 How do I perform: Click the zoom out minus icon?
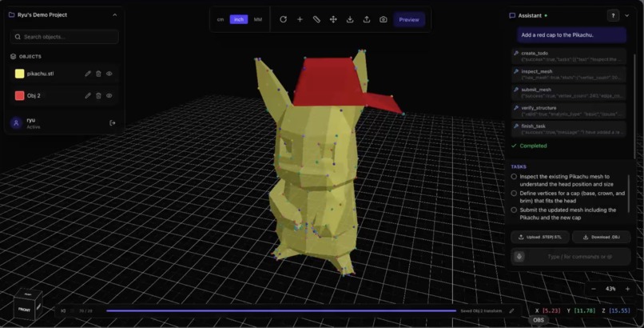594,289
